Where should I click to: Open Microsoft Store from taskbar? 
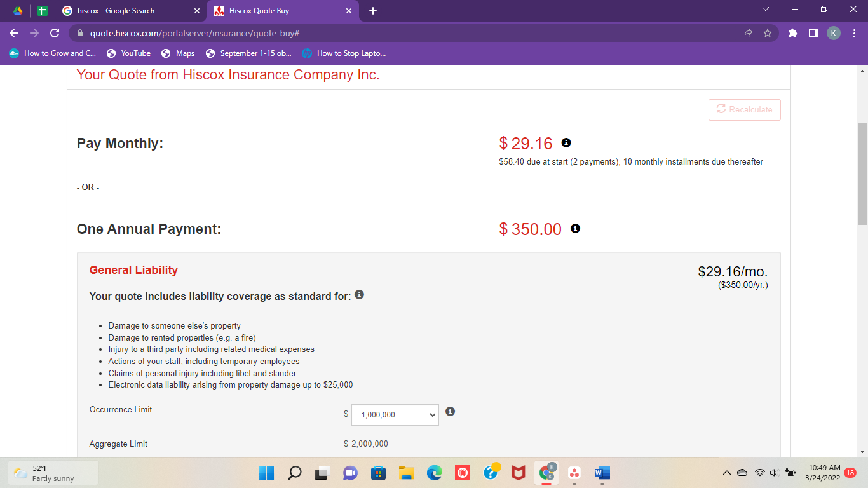coord(379,473)
